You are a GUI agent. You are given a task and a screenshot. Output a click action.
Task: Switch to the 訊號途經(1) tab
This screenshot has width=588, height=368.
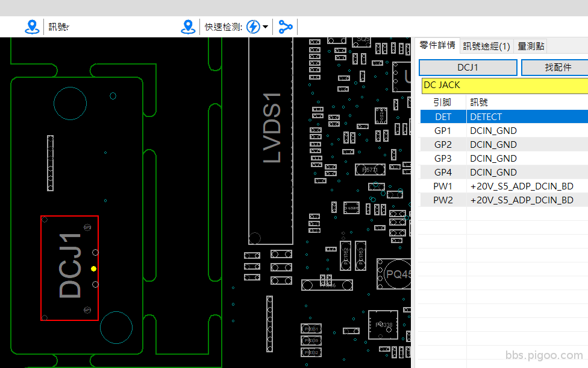tap(486, 45)
